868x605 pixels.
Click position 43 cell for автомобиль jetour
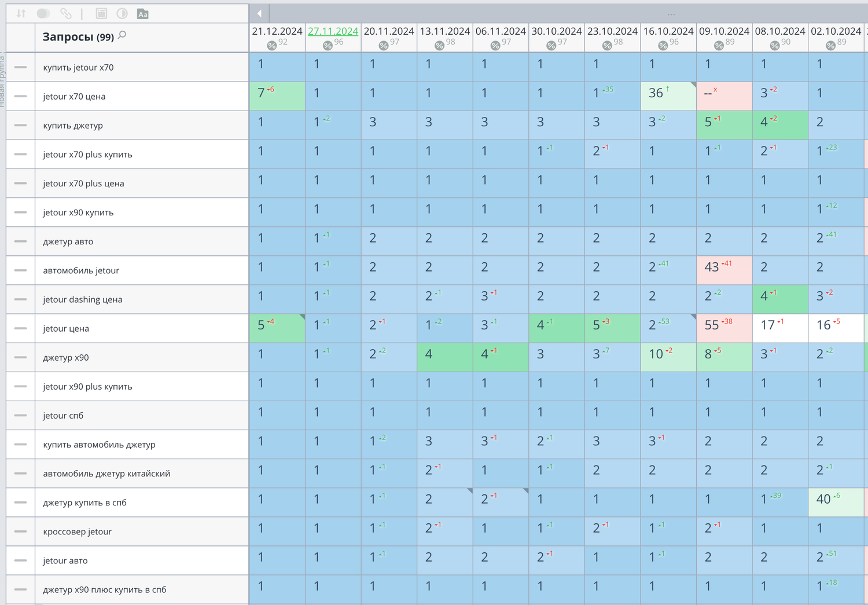point(724,270)
